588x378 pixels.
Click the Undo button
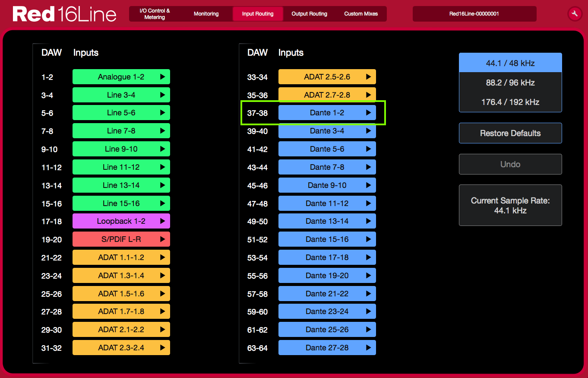pyautogui.click(x=510, y=164)
